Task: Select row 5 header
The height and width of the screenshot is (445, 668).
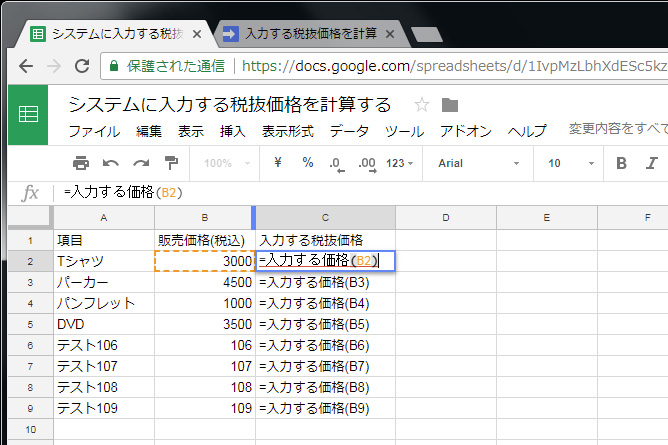Action: [30, 324]
